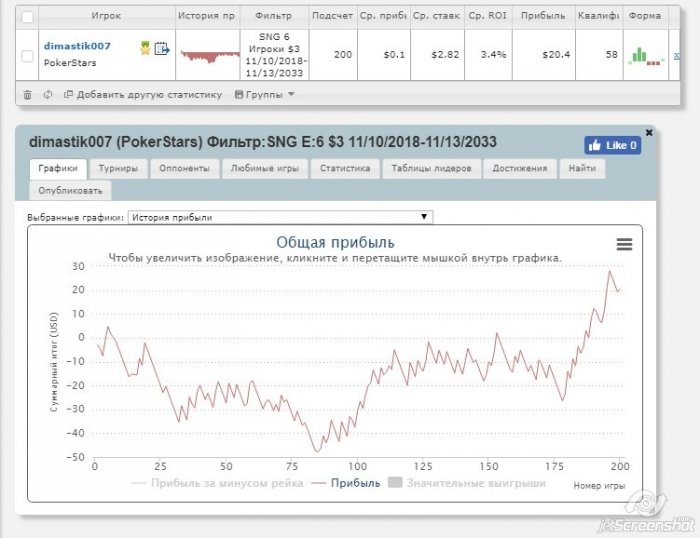Open the 'Достижения' tab
This screenshot has height=538, width=700.
coord(520,169)
